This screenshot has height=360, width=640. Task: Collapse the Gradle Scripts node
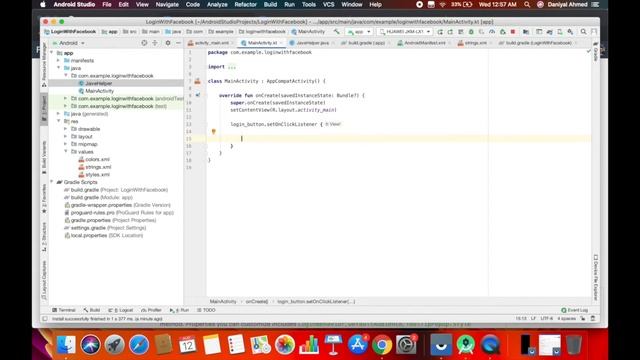point(52,182)
